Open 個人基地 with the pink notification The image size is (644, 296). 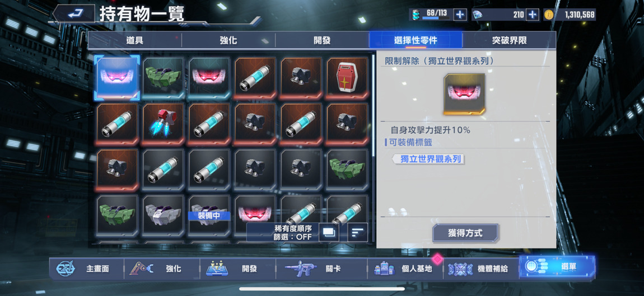tap(405, 269)
